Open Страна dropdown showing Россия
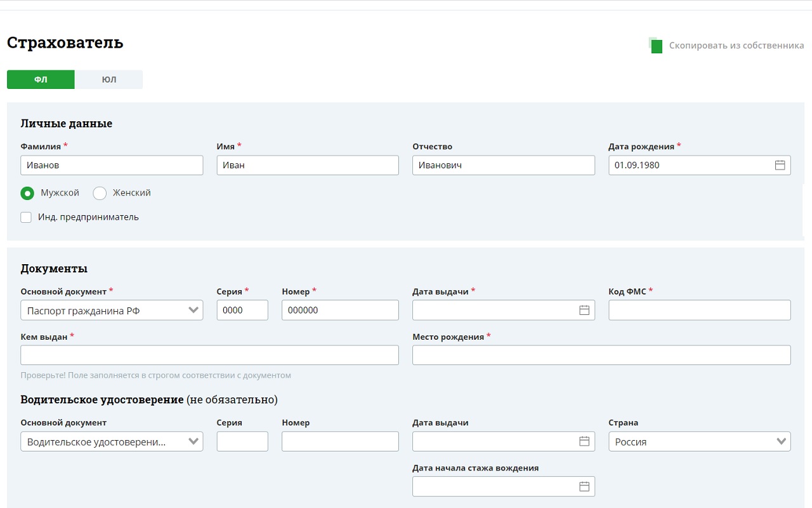The image size is (812, 508). 700,442
